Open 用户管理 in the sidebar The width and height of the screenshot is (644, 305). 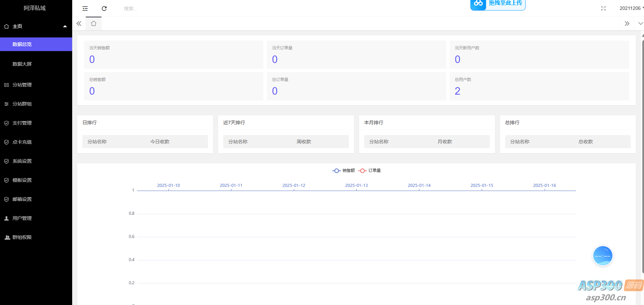point(22,218)
